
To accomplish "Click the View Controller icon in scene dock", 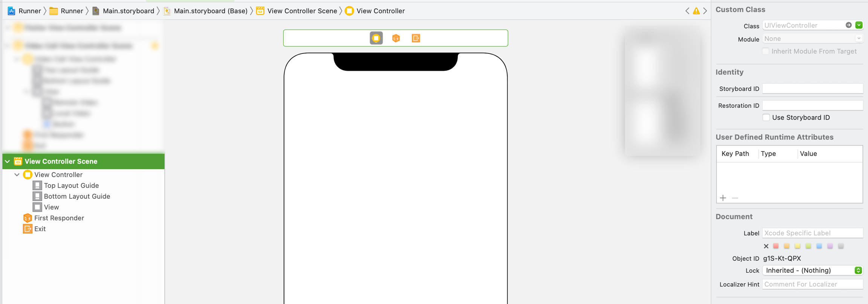I will pos(376,38).
